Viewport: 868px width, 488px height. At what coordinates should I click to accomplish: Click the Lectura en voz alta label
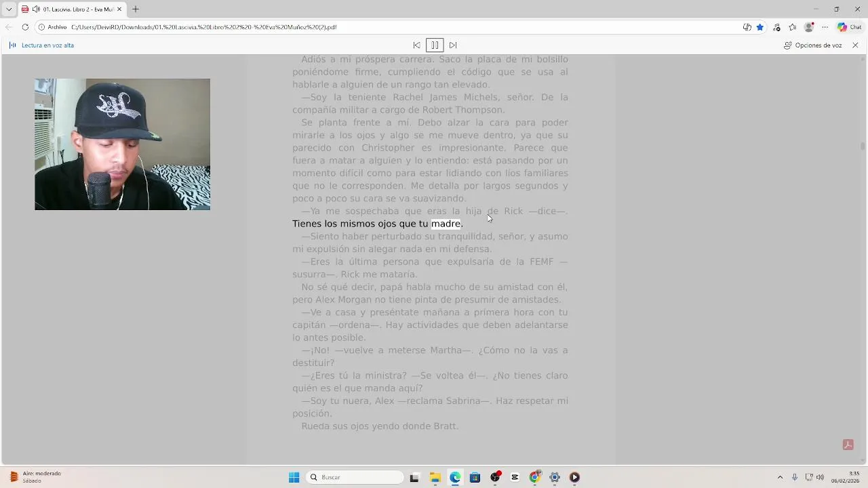point(47,45)
